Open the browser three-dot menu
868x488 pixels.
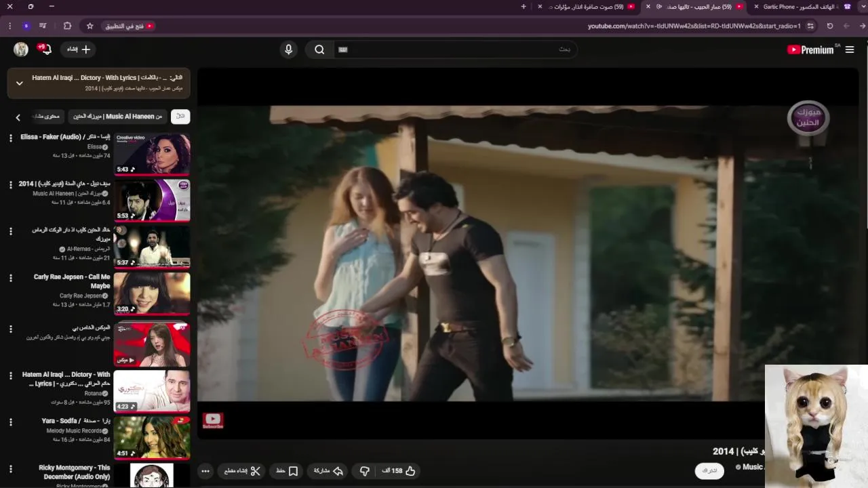pos(9,26)
